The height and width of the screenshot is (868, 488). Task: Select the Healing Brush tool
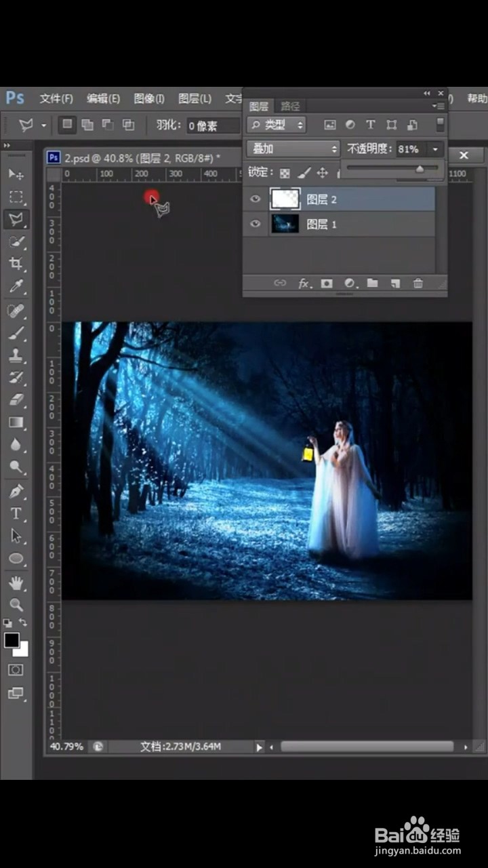pyautogui.click(x=16, y=311)
